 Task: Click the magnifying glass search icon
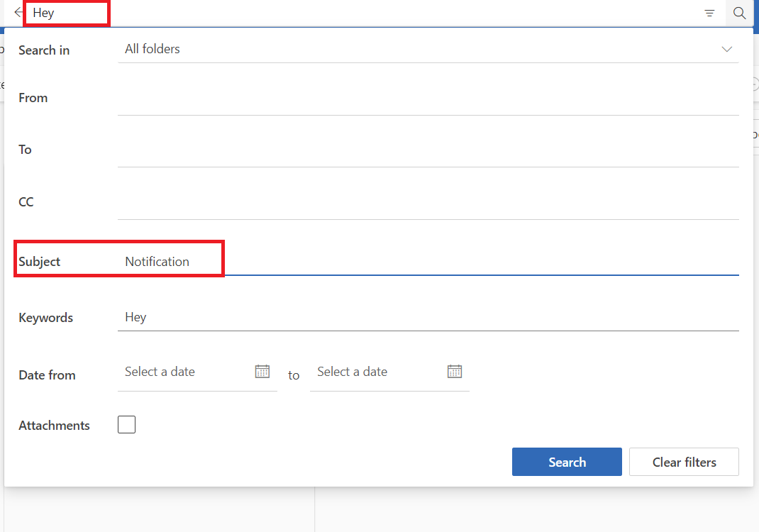point(740,13)
